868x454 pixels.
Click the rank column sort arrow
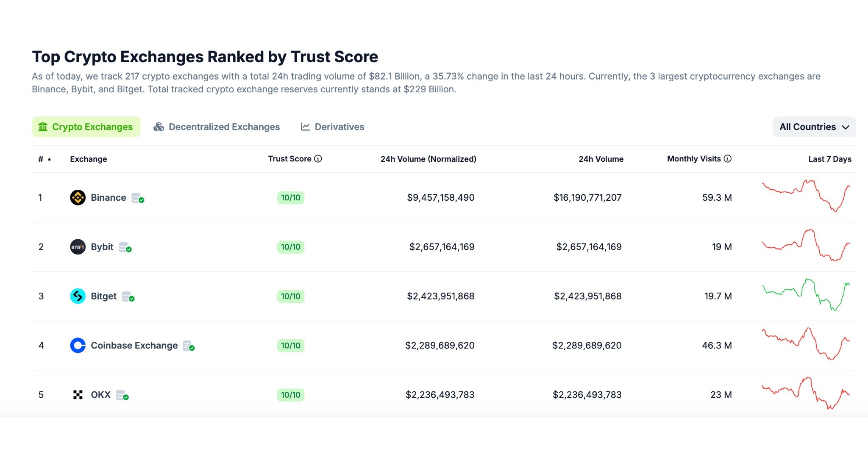pyautogui.click(x=49, y=159)
